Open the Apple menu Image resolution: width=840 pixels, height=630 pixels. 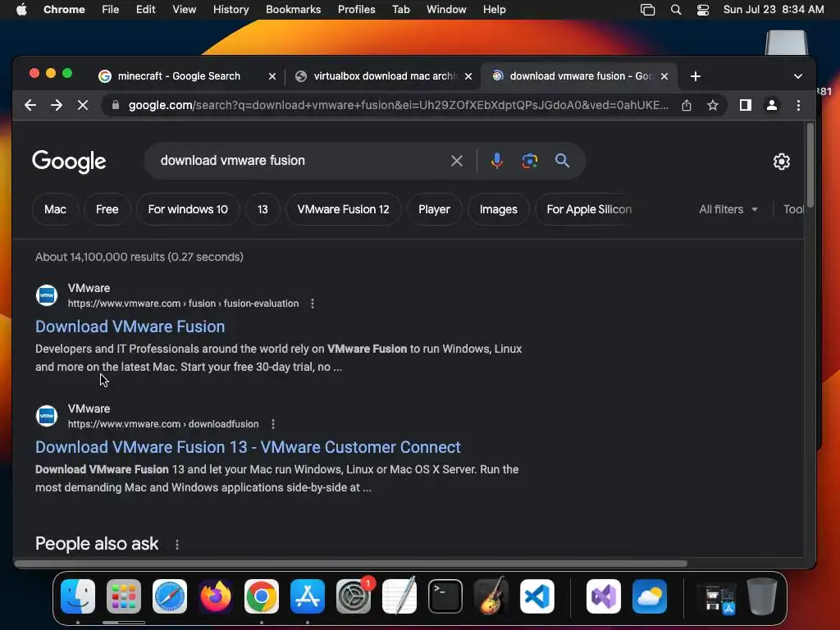pos(21,10)
